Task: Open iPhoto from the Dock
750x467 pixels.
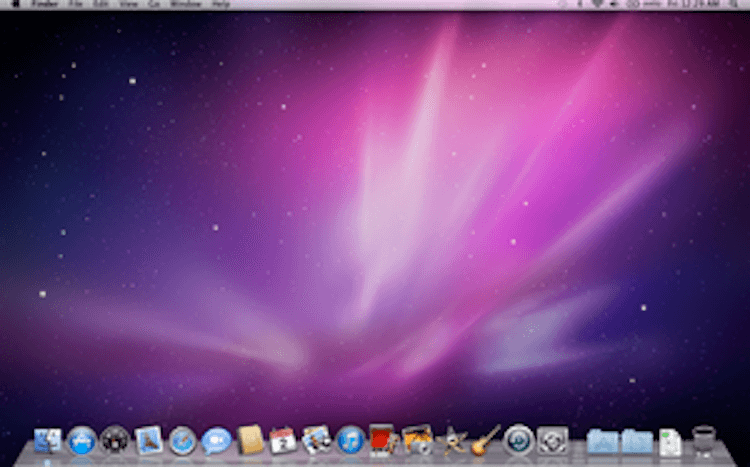Action: coord(417,440)
